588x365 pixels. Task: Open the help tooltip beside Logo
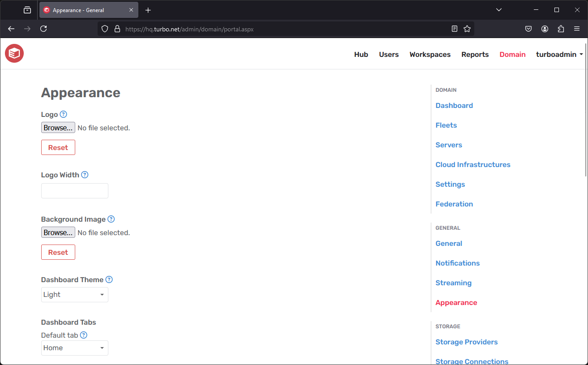pos(63,114)
